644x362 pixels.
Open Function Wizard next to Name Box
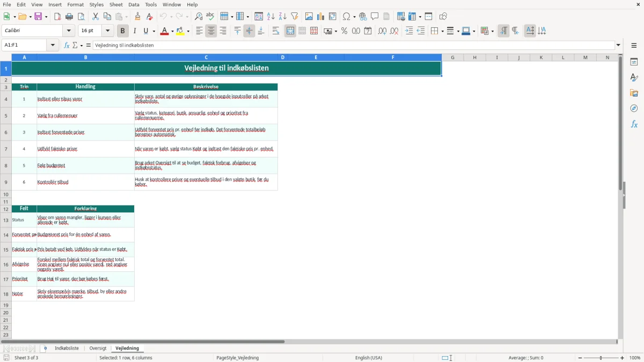67,45
